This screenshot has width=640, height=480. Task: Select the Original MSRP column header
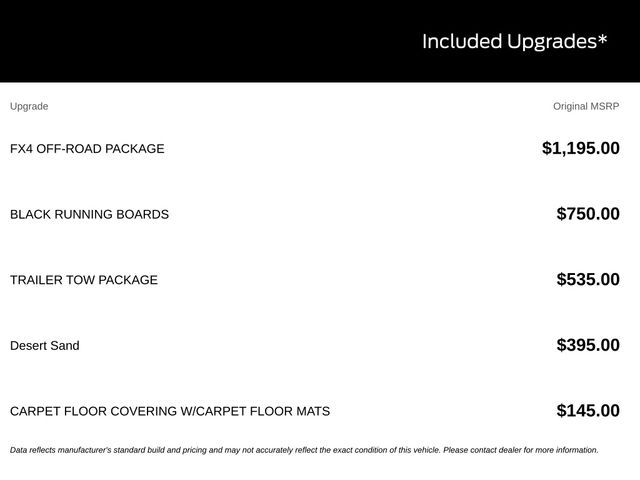coord(586,107)
